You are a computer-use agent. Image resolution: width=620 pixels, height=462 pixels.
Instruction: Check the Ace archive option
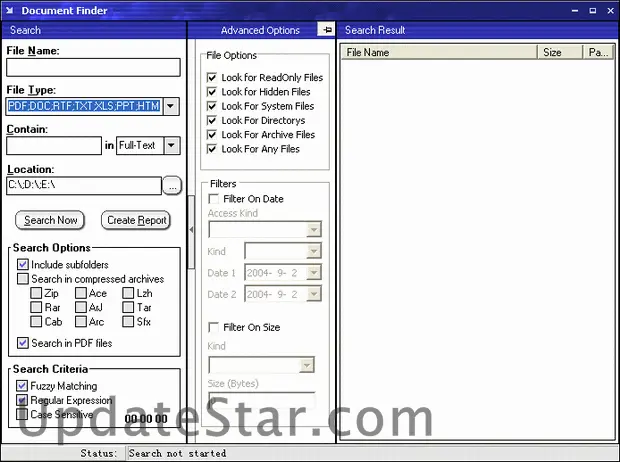click(81, 293)
